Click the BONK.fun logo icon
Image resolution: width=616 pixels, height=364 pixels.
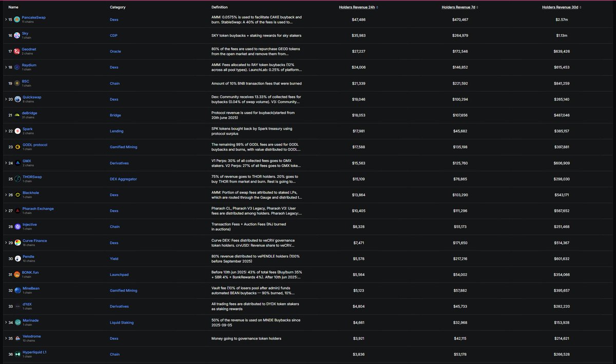point(17,274)
